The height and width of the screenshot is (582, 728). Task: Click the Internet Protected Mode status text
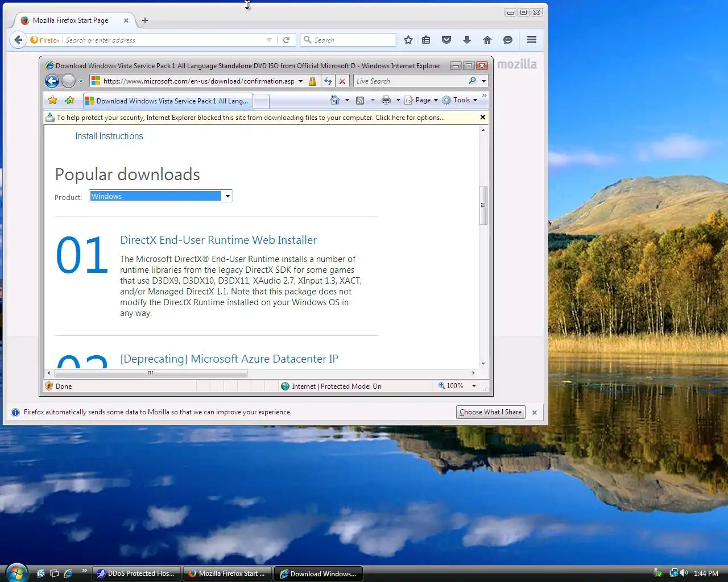point(337,386)
